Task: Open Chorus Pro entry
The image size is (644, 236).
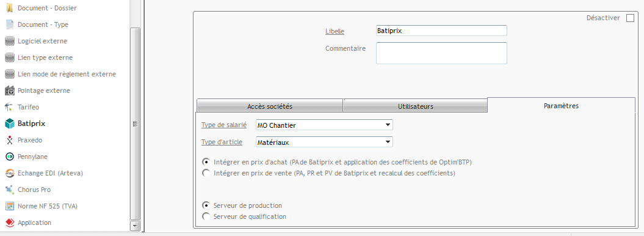Action: click(x=34, y=190)
